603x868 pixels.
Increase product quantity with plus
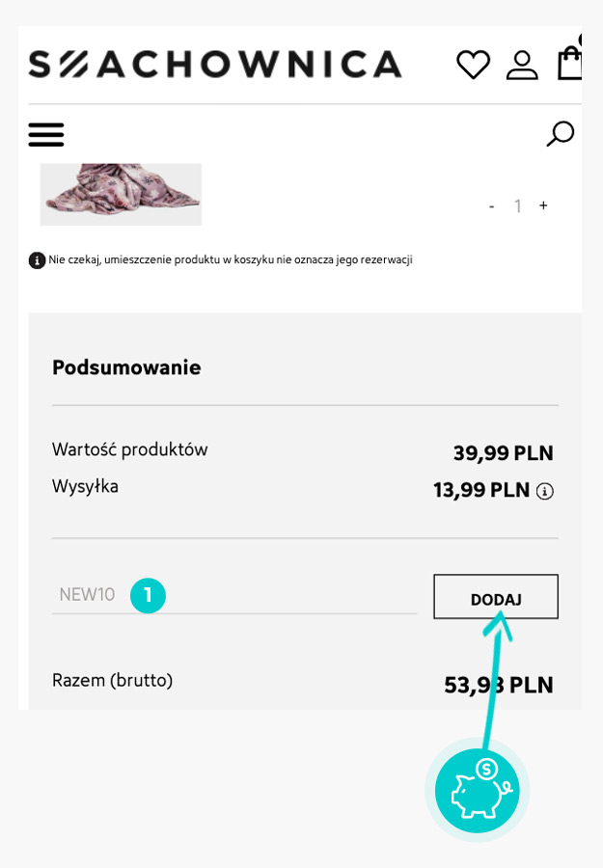543,205
